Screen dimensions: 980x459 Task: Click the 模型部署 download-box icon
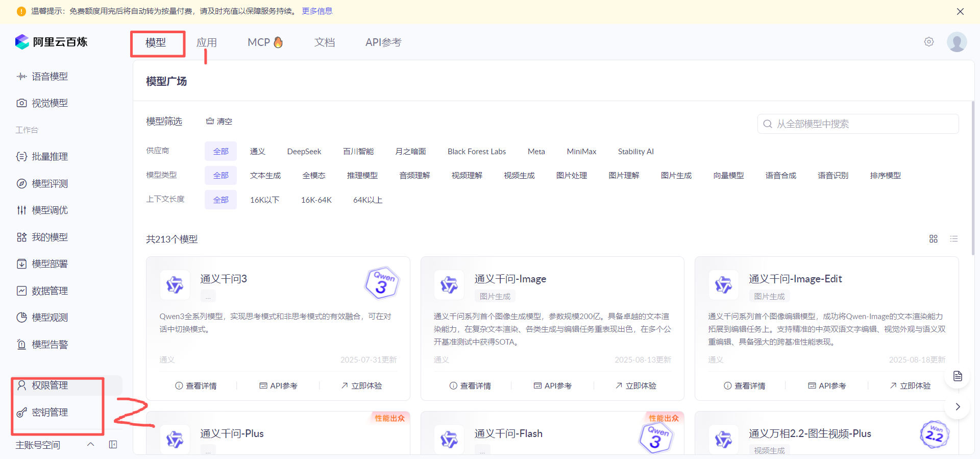coord(21,264)
